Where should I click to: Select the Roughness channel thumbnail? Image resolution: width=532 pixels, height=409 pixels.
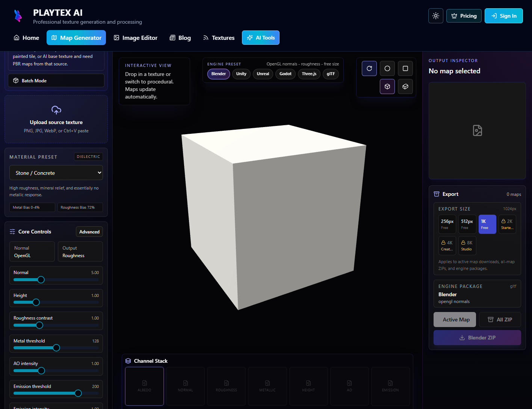click(x=227, y=386)
